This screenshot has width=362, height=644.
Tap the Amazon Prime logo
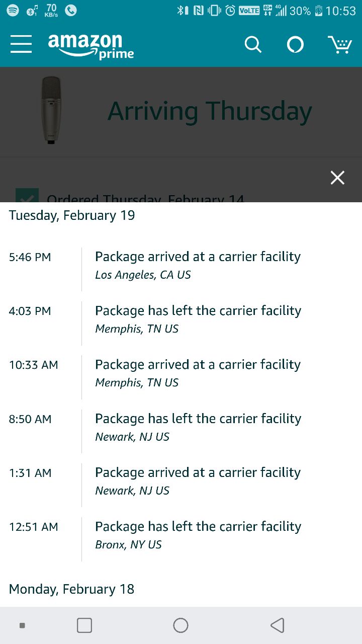click(x=91, y=46)
